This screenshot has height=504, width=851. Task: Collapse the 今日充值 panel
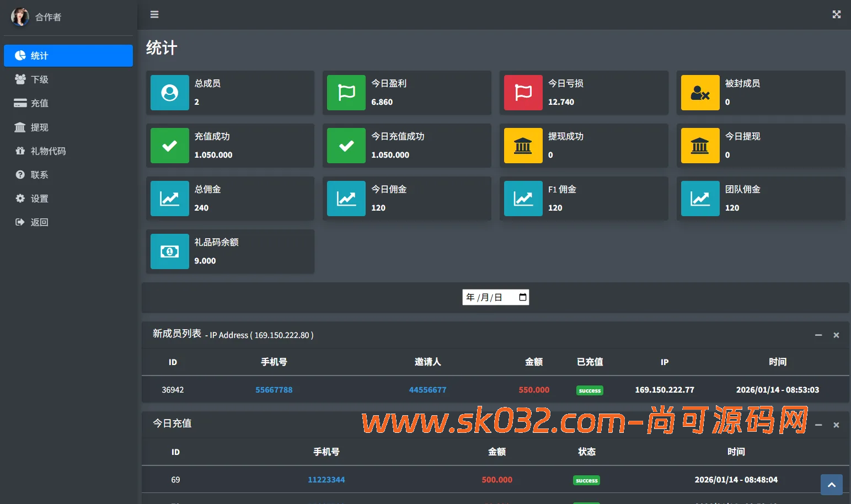coord(818,425)
